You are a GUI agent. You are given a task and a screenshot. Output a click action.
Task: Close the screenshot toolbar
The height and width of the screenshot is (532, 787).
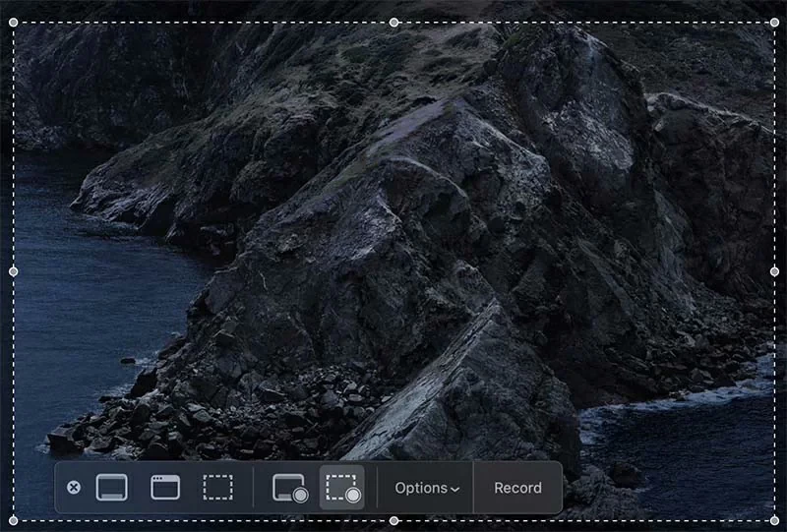(74, 488)
